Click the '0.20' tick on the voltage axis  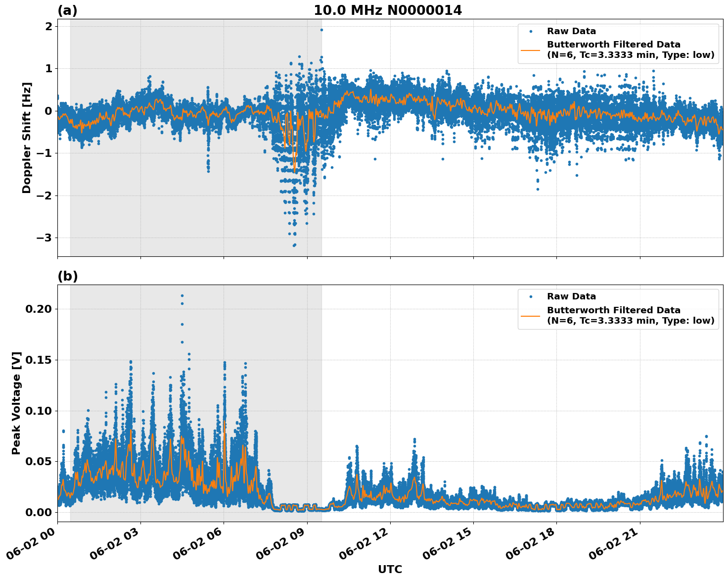pyautogui.click(x=39, y=309)
